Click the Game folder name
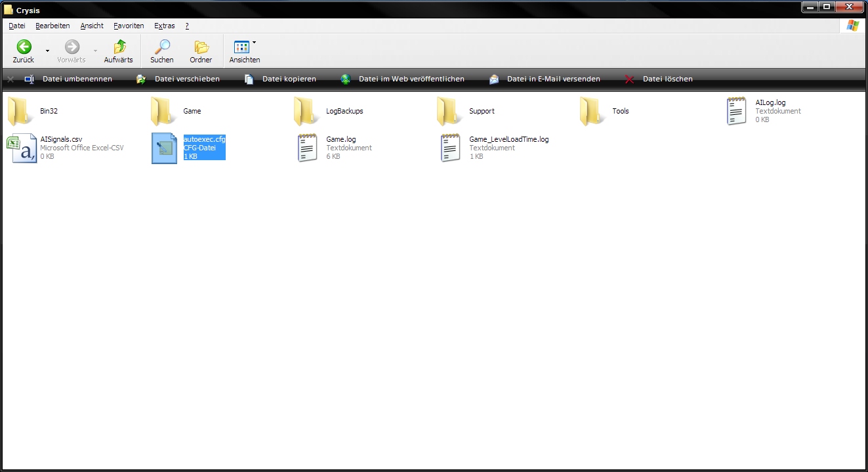 (x=192, y=112)
